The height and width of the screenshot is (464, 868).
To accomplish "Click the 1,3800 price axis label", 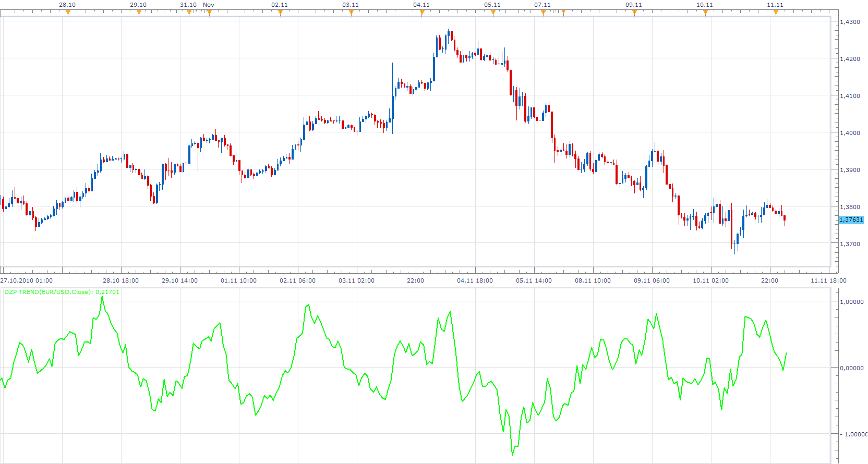I will [850, 207].
